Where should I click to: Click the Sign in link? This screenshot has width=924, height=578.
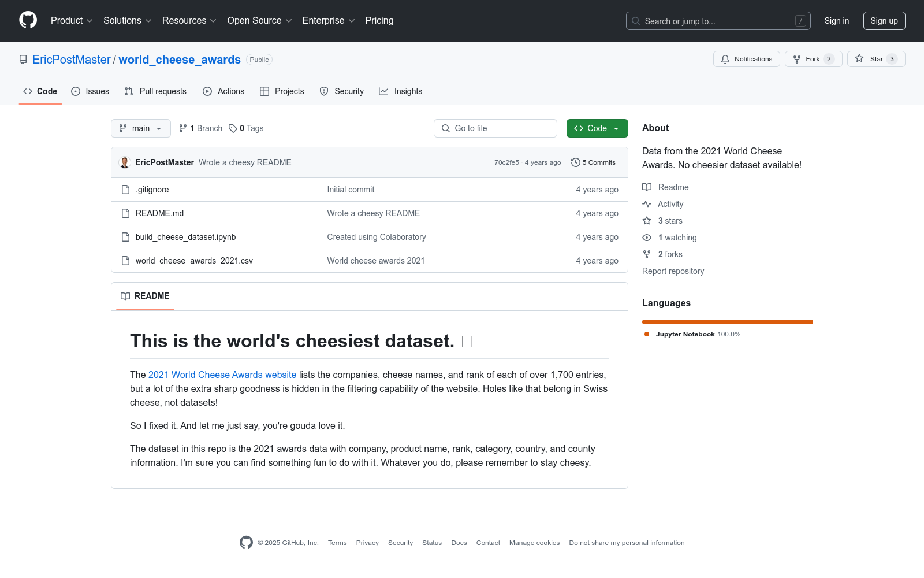point(837,21)
